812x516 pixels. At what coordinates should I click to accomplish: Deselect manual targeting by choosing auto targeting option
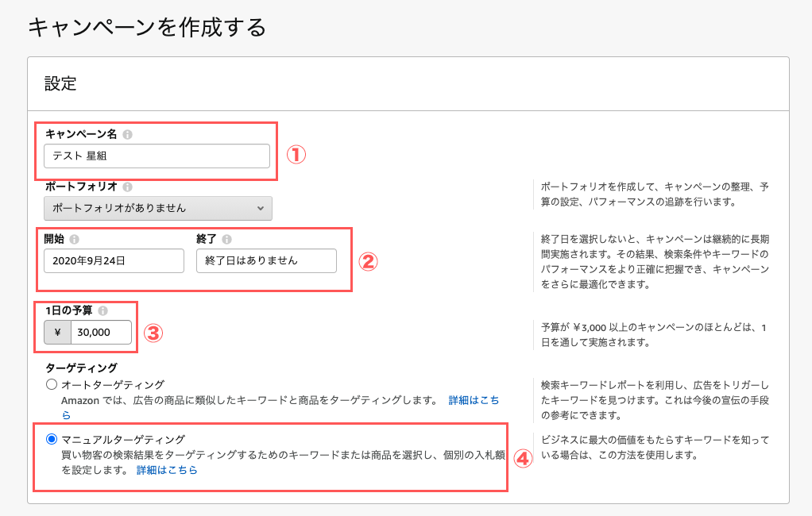click(51, 383)
